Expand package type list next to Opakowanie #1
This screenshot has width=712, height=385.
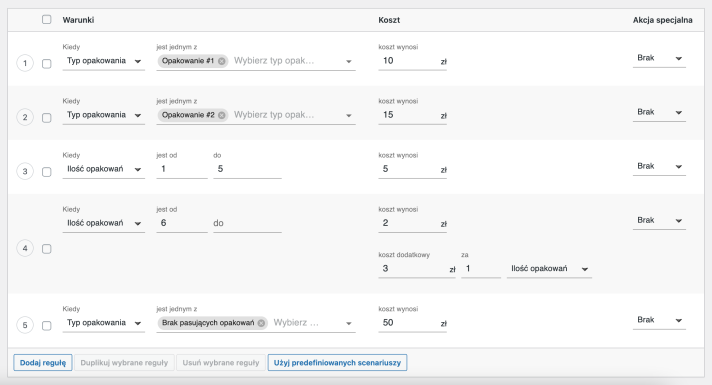pyautogui.click(x=348, y=62)
